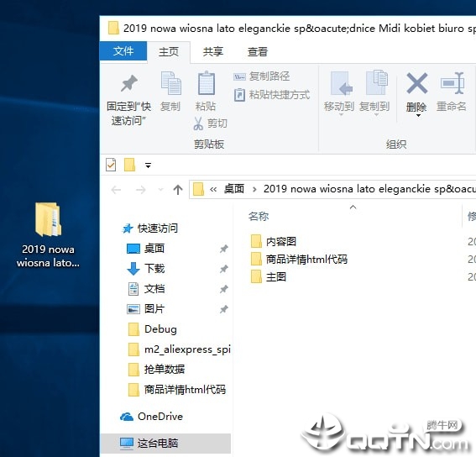Image resolution: width=476 pixels, height=457 pixels.
Task: Open the File (文件) tab
Action: point(123,51)
